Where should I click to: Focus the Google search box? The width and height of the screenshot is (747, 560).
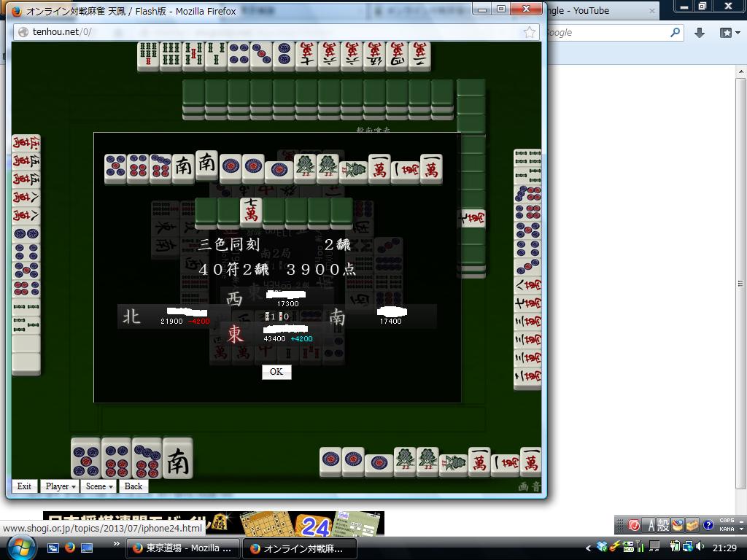tap(606, 32)
